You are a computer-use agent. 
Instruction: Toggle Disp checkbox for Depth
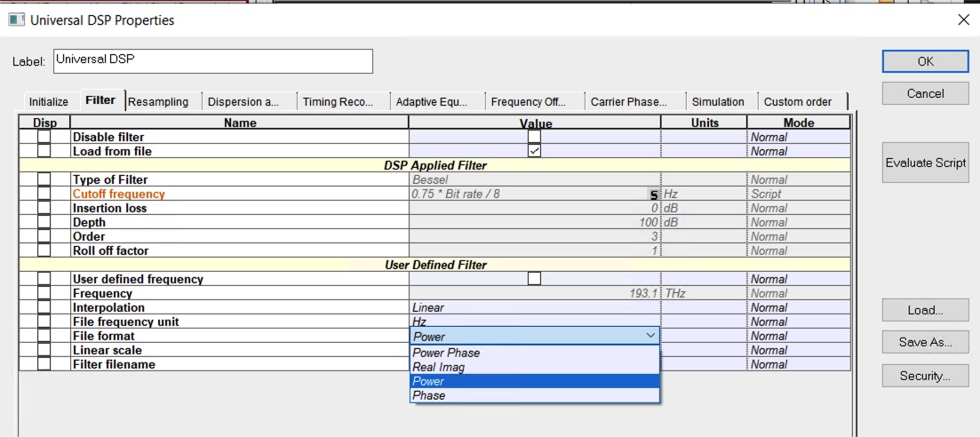pos(44,223)
